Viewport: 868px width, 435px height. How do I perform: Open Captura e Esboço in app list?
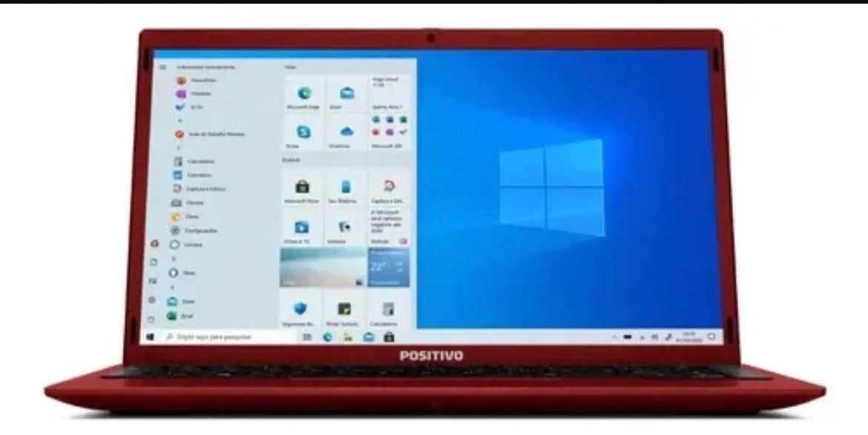[x=200, y=188]
